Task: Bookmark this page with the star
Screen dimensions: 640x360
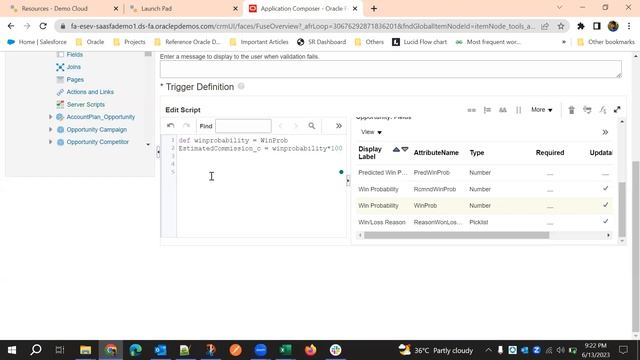Action: (x=561, y=26)
